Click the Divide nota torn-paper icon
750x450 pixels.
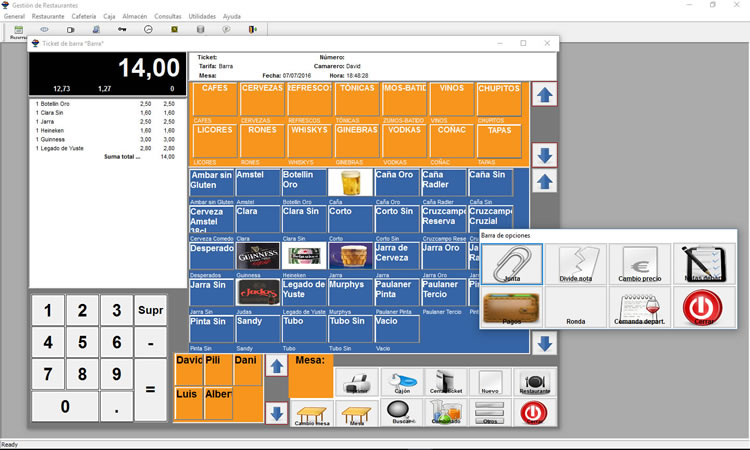click(576, 264)
